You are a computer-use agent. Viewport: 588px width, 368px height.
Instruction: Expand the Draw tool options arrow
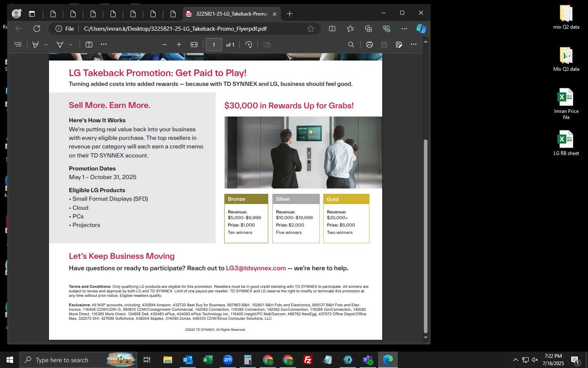click(x=71, y=45)
